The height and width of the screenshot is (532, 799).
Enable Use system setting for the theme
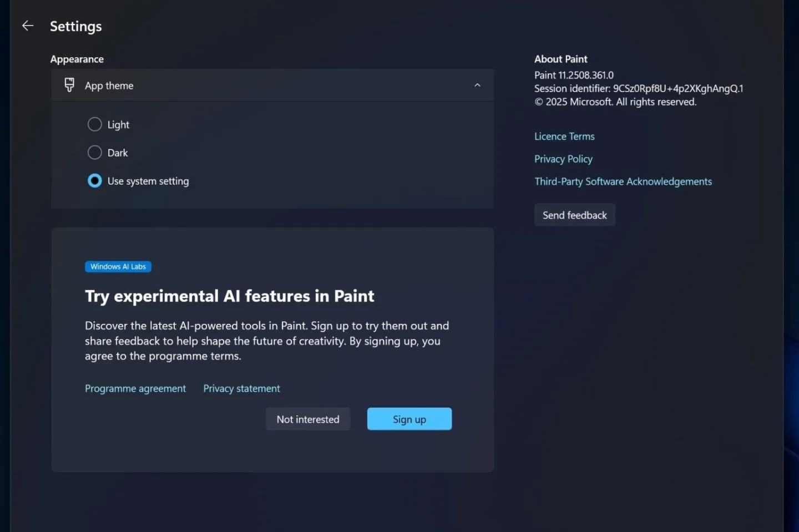94,181
